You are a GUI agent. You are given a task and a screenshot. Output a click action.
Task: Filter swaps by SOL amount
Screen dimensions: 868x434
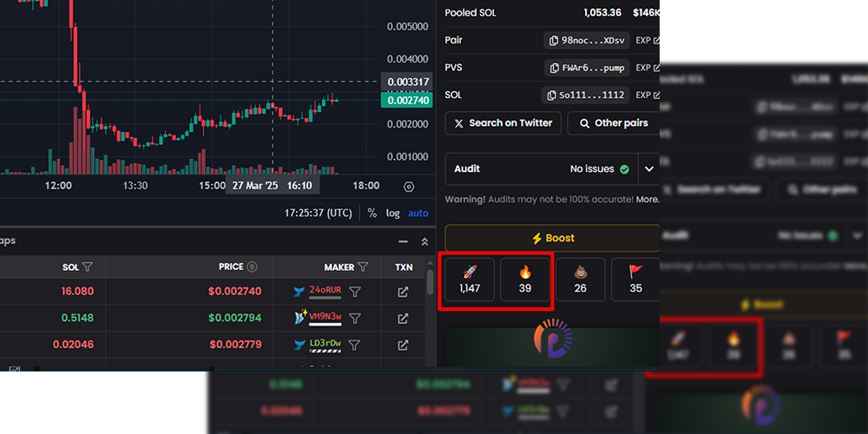coord(87,266)
